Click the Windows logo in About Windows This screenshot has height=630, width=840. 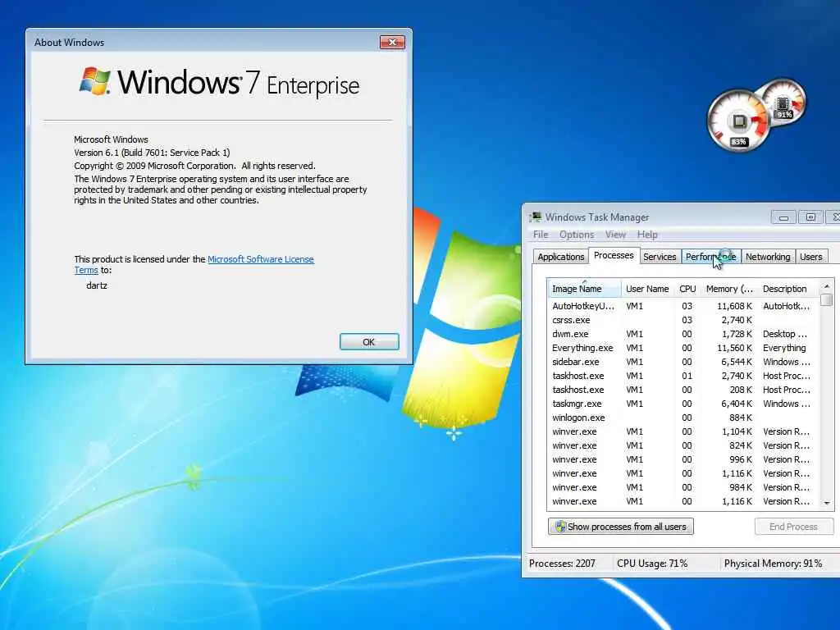tap(95, 81)
